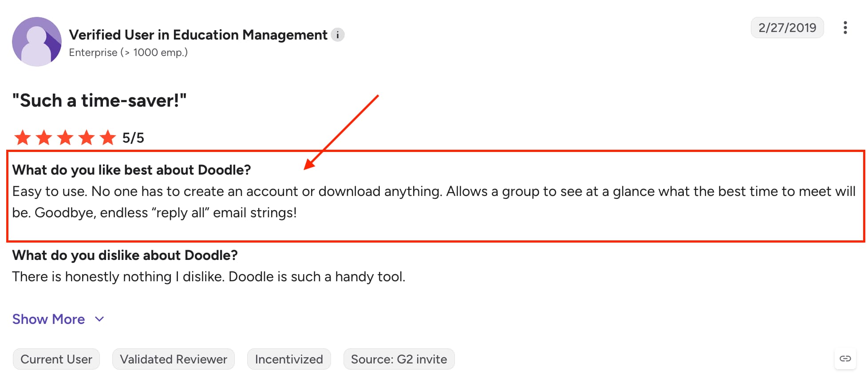Click the Validated Reviewer tag

(x=174, y=359)
